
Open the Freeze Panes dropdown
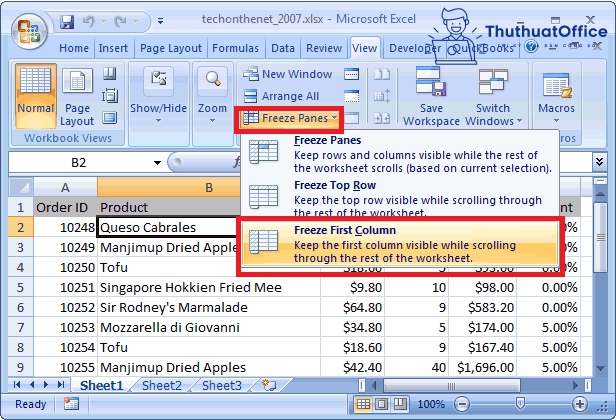[x=290, y=118]
